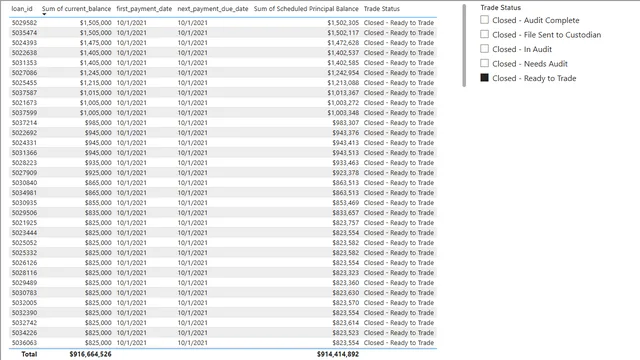The width and height of the screenshot is (640, 360).
Task: Select loan_id 5030783
Action: click(x=24, y=293)
